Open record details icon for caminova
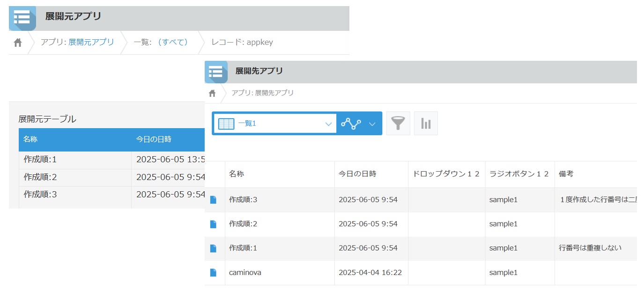This screenshot has width=644, height=289. (213, 273)
